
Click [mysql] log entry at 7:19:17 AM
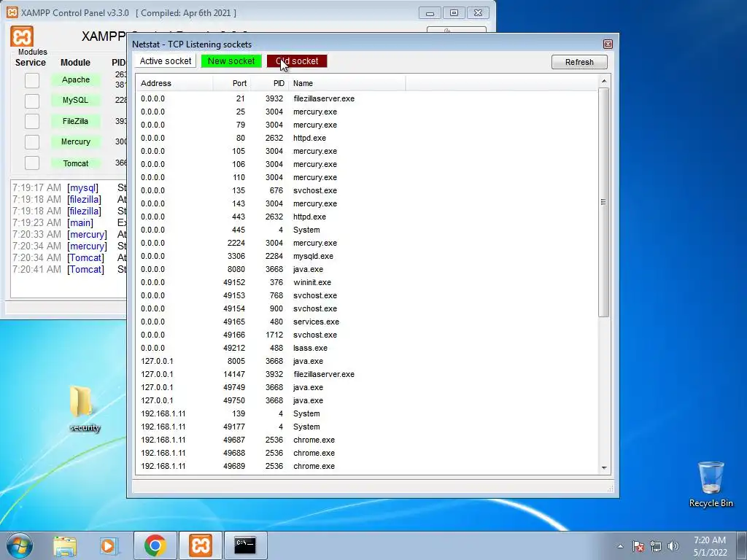(x=69, y=187)
